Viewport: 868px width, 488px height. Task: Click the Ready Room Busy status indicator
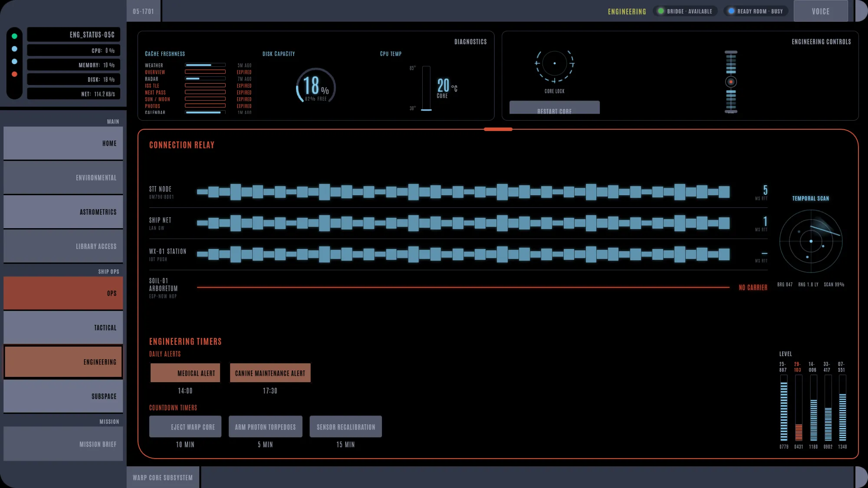click(757, 11)
